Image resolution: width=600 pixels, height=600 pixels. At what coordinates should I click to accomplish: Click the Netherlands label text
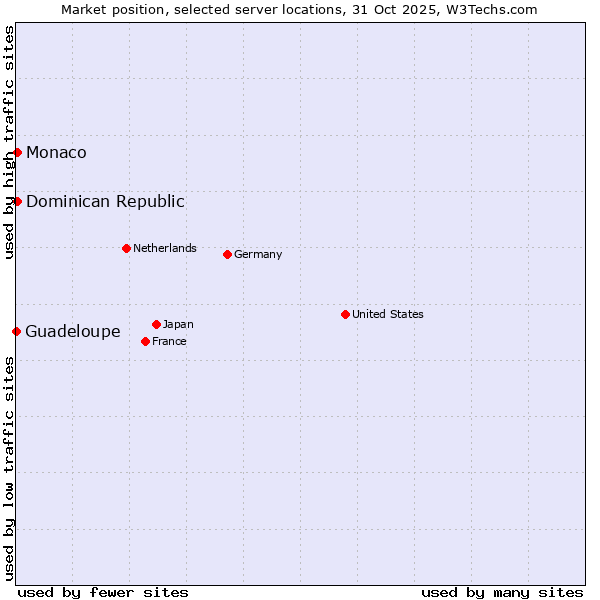165,248
